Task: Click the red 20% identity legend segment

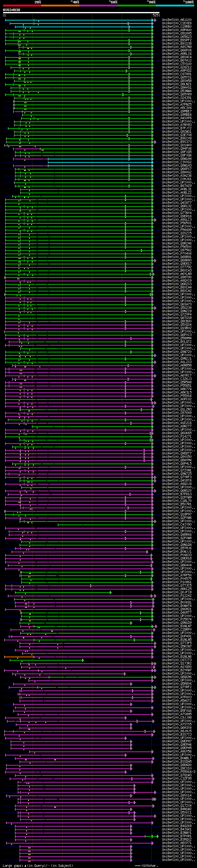Action: [22, 6]
